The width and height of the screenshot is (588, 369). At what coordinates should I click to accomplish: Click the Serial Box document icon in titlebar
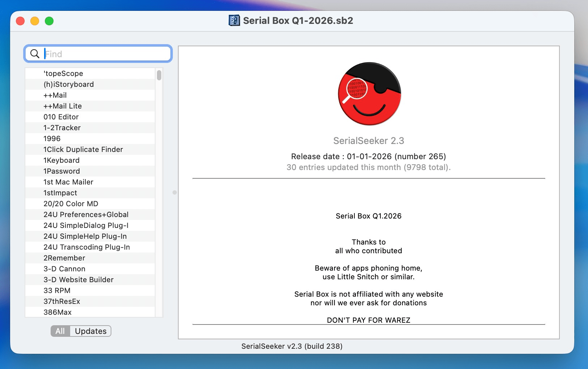(234, 20)
